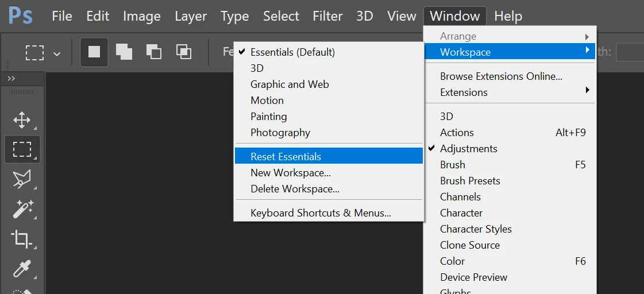
Task: Select the Rectangular Marquee tool in toolbox
Action: tap(22, 149)
